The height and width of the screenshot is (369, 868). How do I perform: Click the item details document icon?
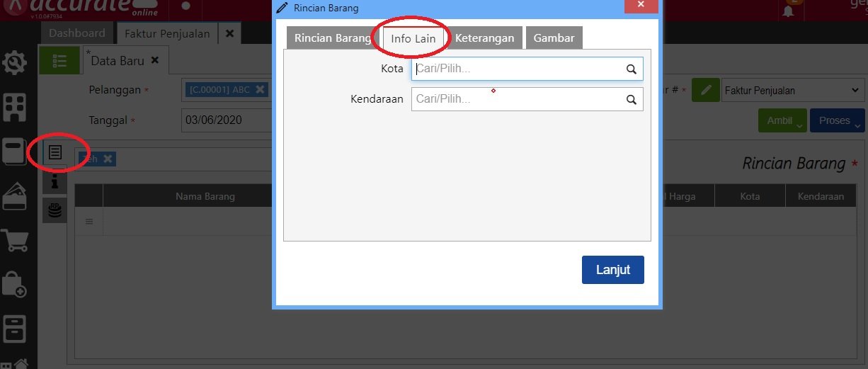(55, 153)
